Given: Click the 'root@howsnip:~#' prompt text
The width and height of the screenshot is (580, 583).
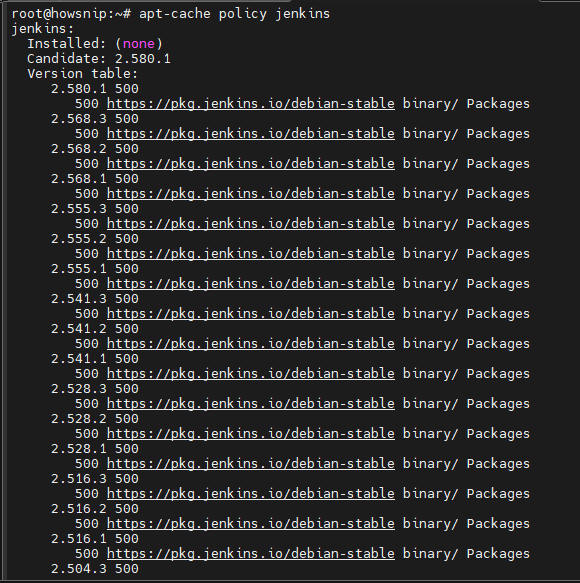Looking at the screenshot, I should [71, 14].
